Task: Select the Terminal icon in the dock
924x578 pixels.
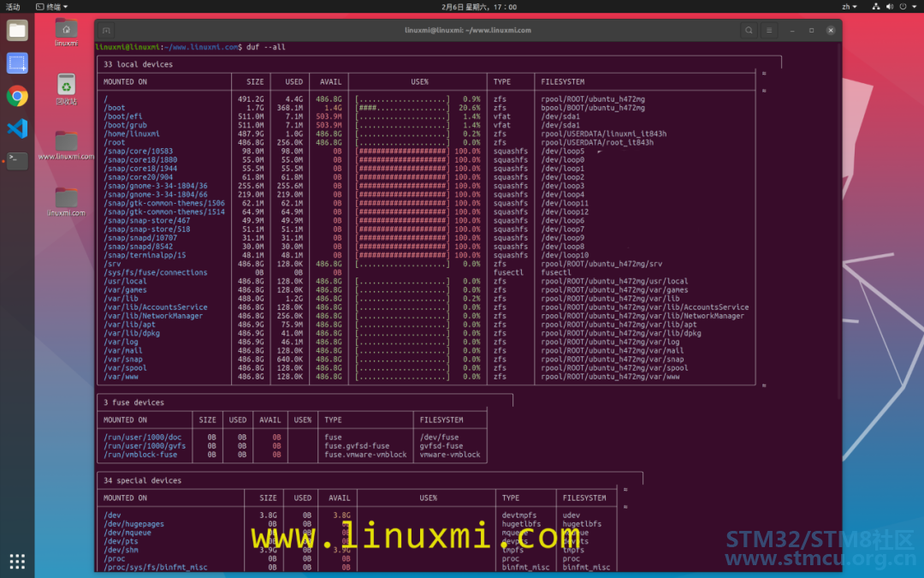Action: tap(17, 160)
